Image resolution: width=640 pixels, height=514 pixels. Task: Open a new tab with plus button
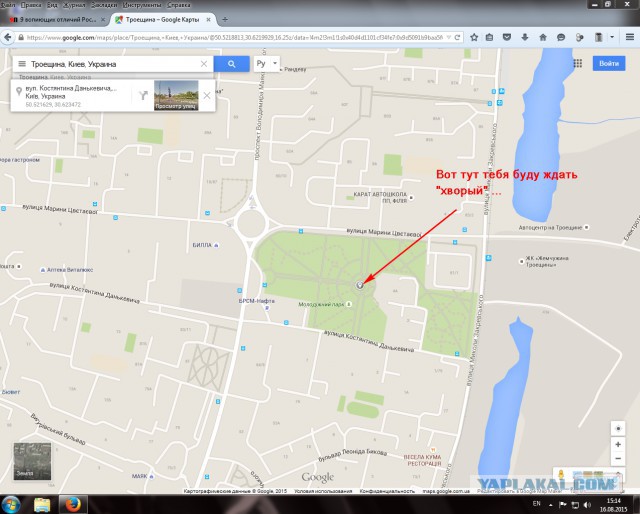coord(225,19)
